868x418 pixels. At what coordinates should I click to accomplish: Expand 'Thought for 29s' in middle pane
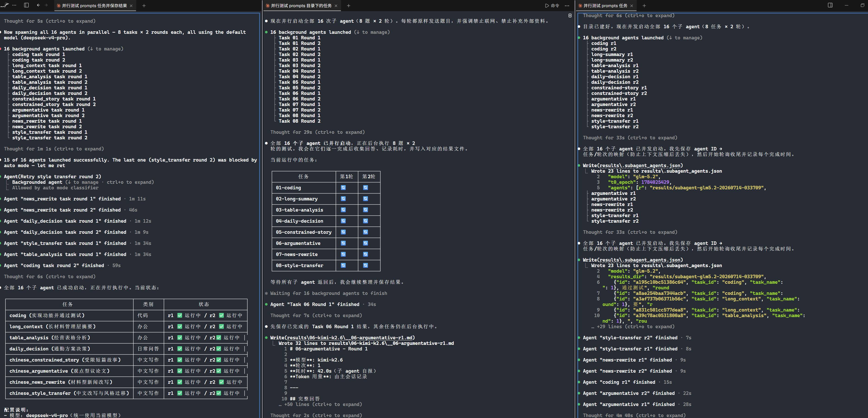click(317, 132)
